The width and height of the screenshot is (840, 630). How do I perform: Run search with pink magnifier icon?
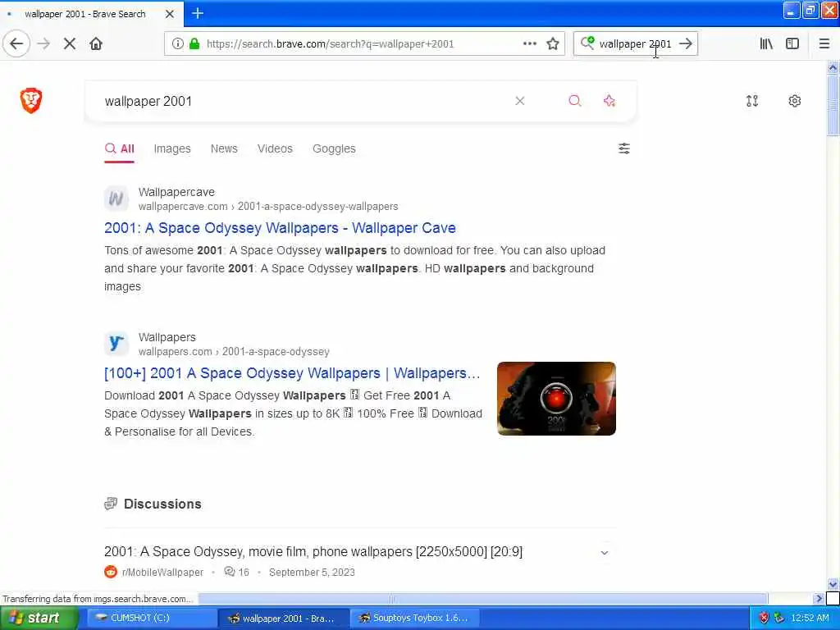click(x=574, y=101)
